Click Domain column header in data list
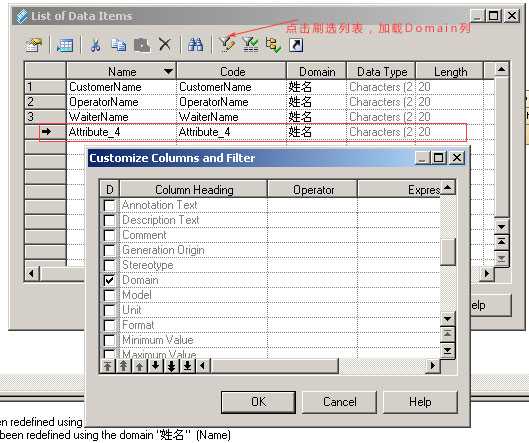Image resolution: width=529 pixels, height=443 pixels. pos(317,71)
